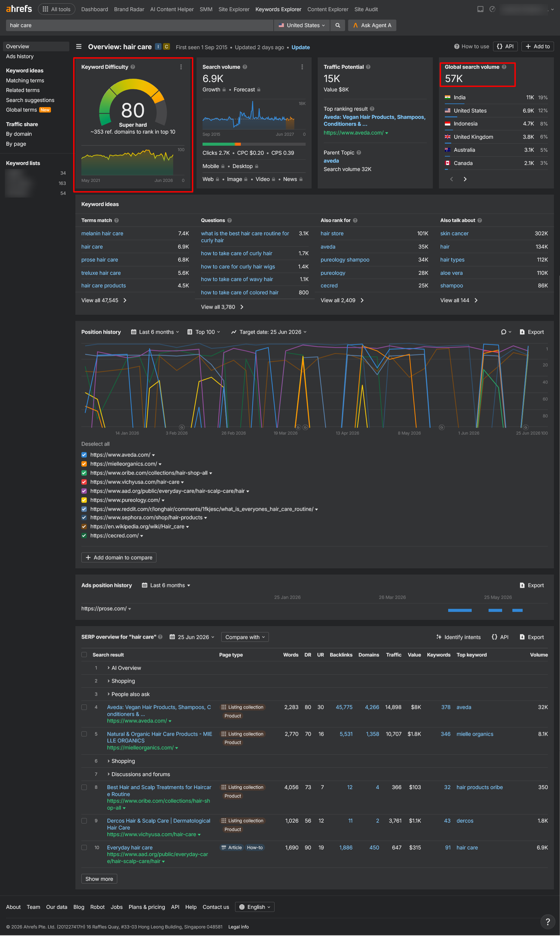
Task: Click Also talk about help icon
Action: click(x=480, y=221)
